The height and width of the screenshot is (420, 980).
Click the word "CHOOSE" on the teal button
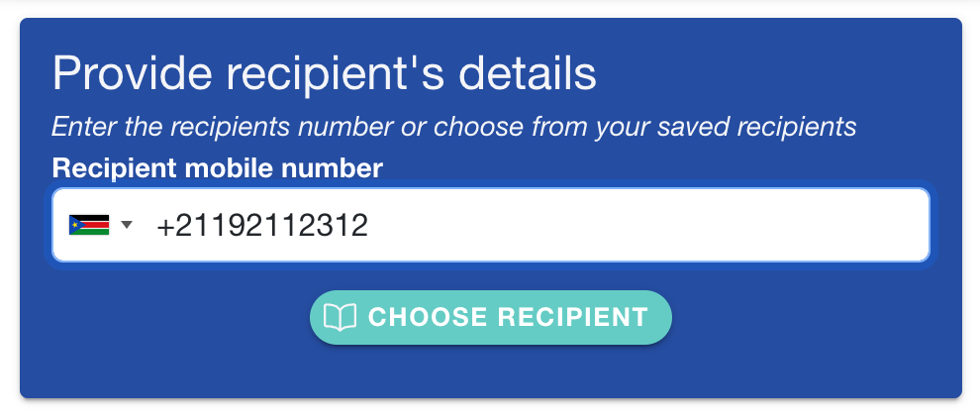tap(428, 318)
